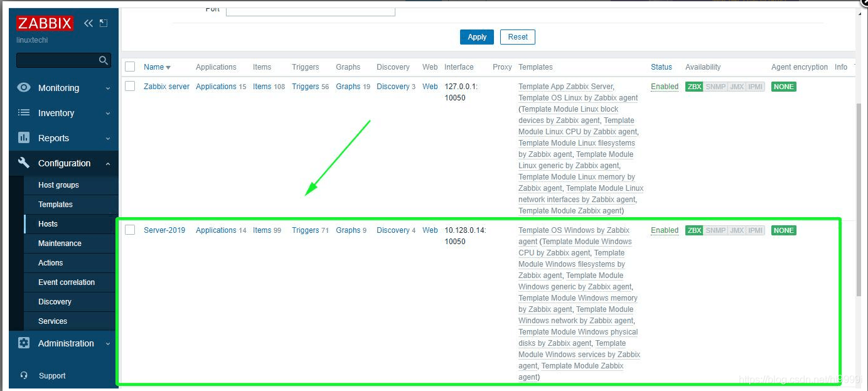
Task: Click the Apply filter button
Action: point(477,37)
